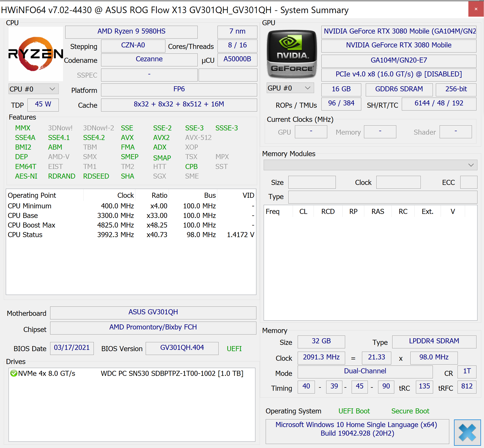Click the 16 GB GPU memory value
This screenshot has width=484, height=448.
pyautogui.click(x=341, y=89)
